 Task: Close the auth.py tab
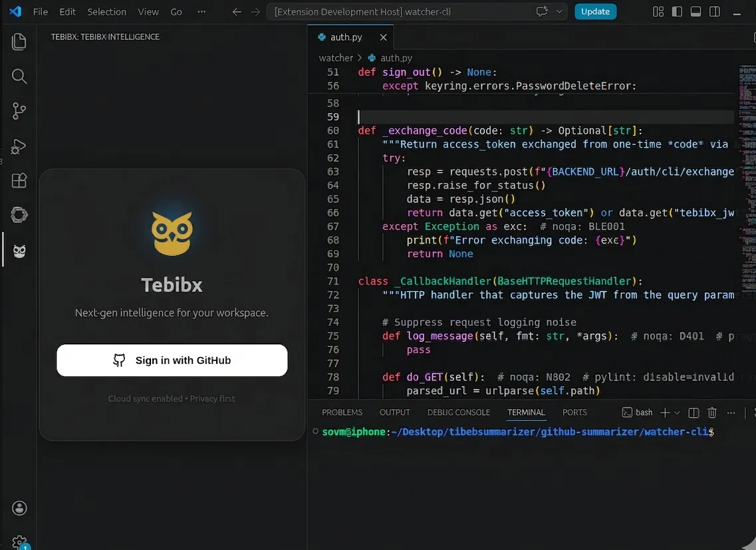pos(383,37)
